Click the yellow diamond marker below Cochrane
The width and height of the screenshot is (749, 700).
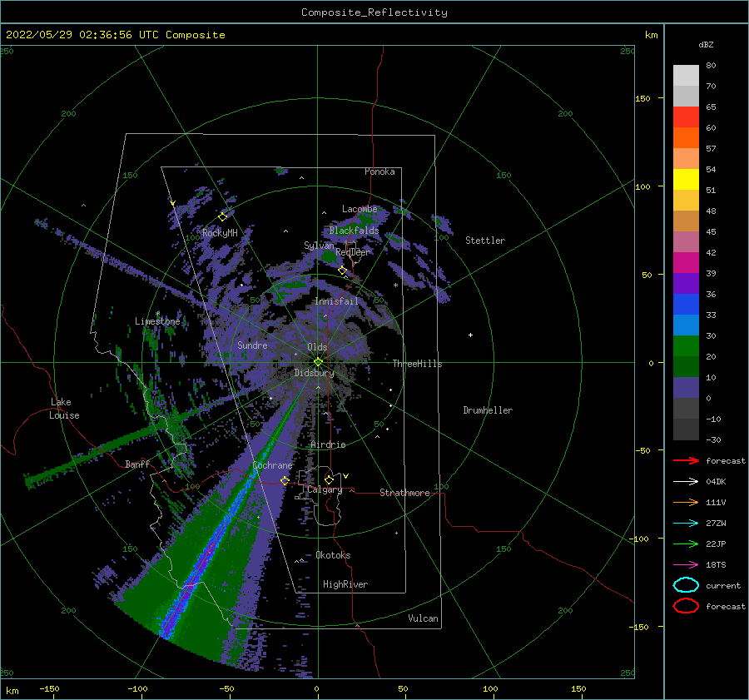(285, 480)
